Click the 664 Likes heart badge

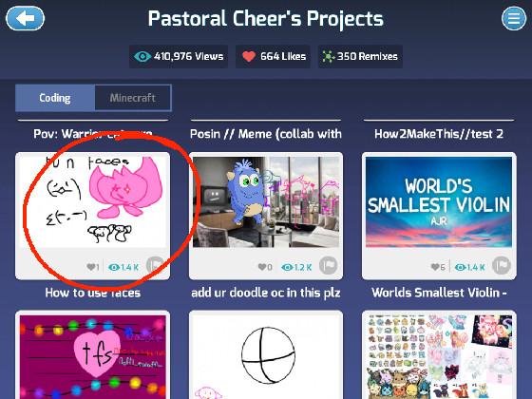274,56
